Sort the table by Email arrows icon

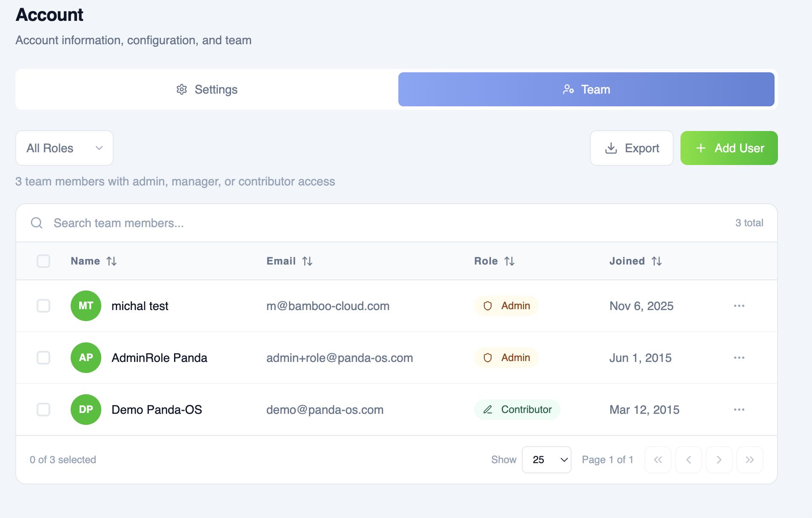click(307, 261)
